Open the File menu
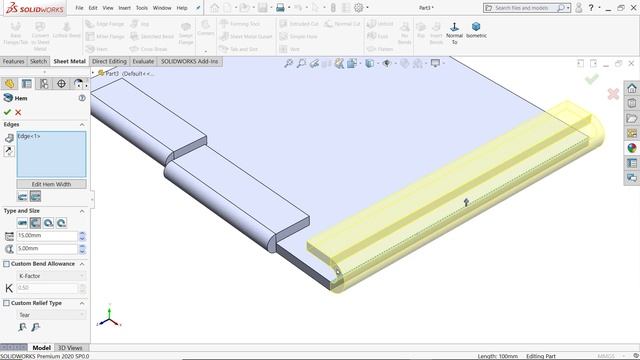This screenshot has height=360, width=640. (x=79, y=8)
